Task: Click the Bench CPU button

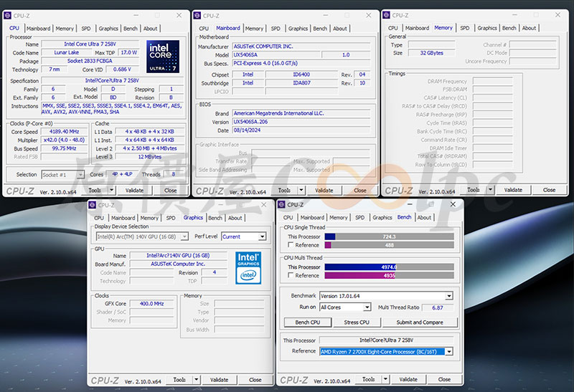Action: [x=308, y=322]
